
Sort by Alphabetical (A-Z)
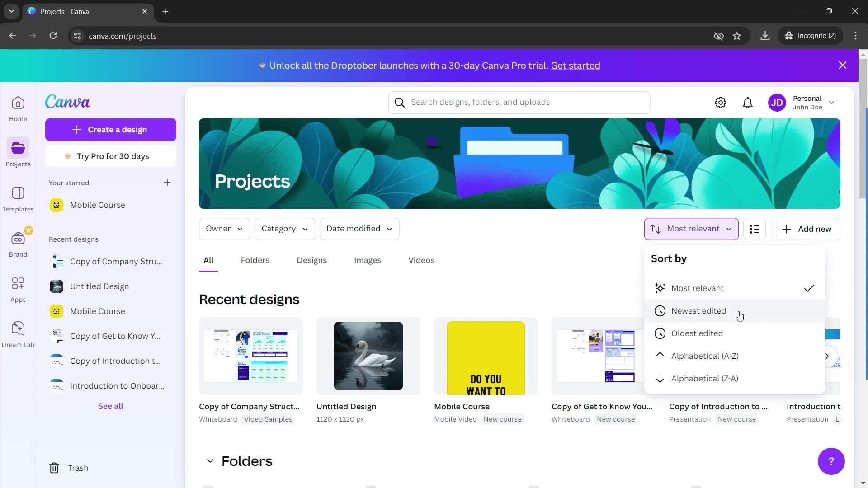click(734, 356)
